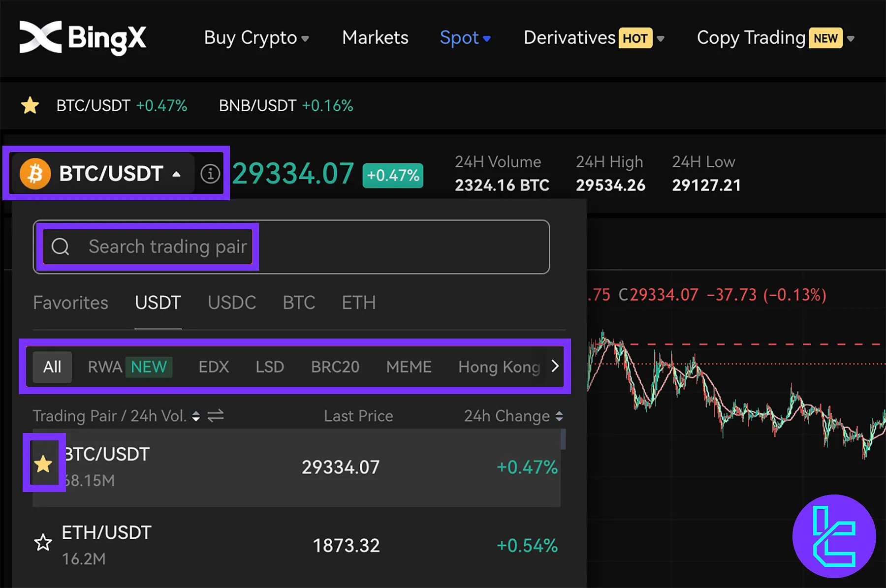The height and width of the screenshot is (588, 886).
Task: Sort by Trading Pair 24h volume arrows
Action: [x=196, y=416]
